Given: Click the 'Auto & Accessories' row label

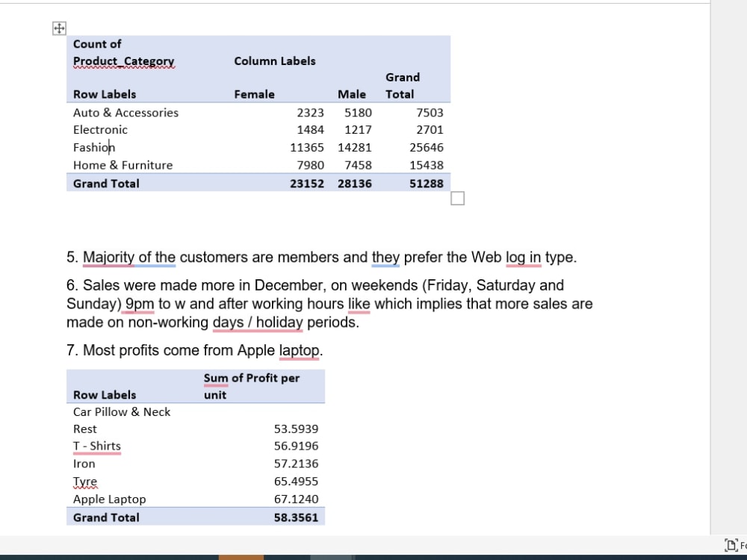Looking at the screenshot, I should click(x=125, y=113).
